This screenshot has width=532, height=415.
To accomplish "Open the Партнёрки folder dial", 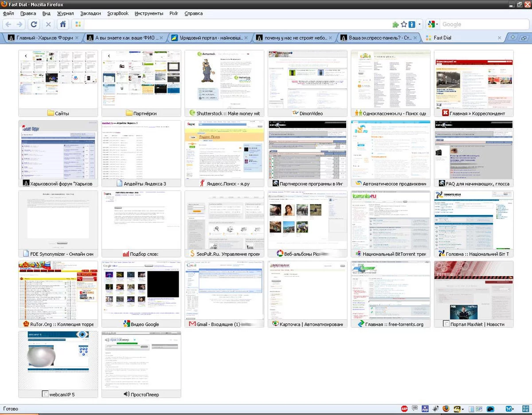I will tap(141, 83).
